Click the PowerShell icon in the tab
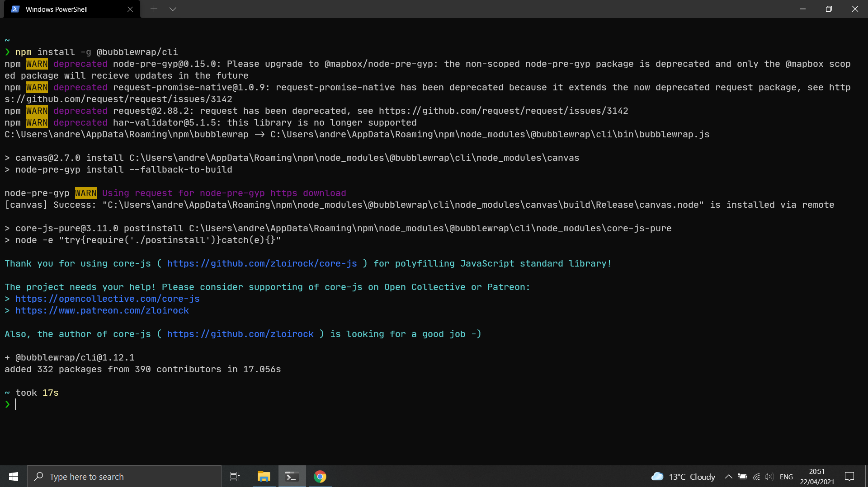 (x=15, y=9)
